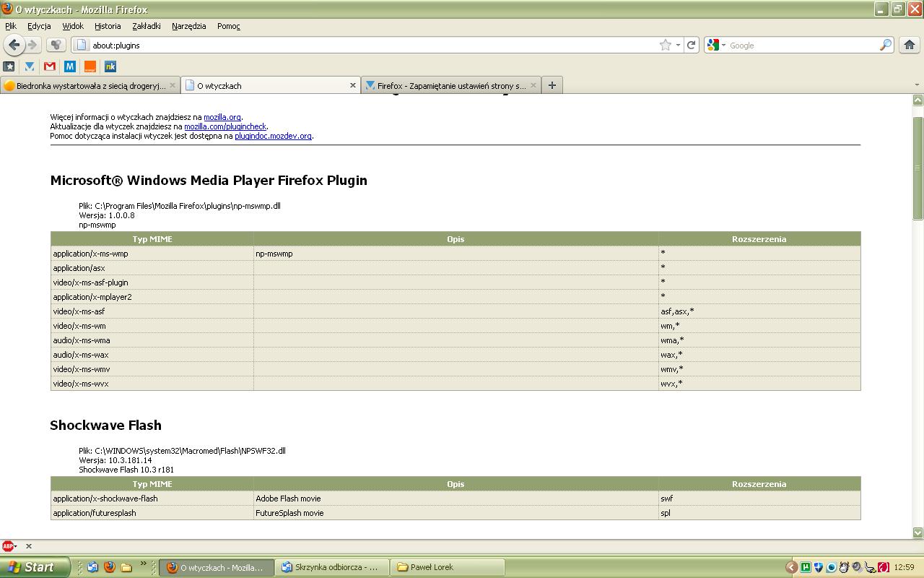Switch to the Biedronka wystartowała tab
The width and height of the screenshot is (924, 578).
[90, 85]
